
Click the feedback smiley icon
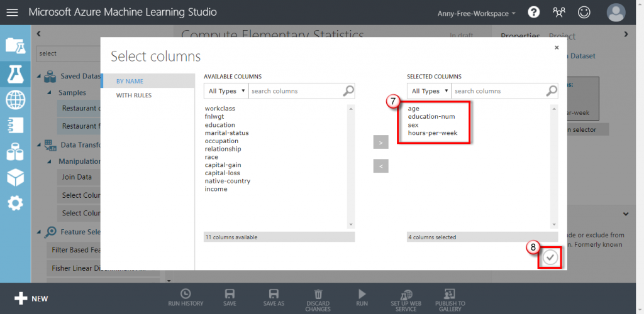point(584,13)
